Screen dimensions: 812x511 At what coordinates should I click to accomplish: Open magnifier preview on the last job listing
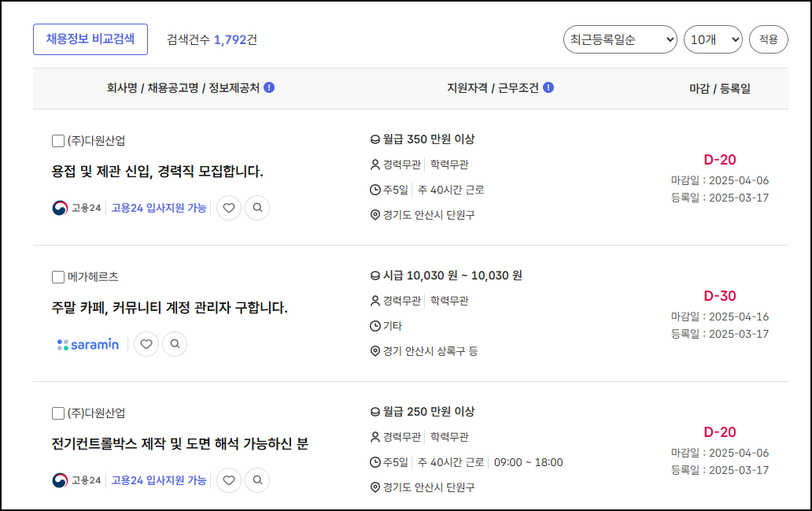click(257, 480)
